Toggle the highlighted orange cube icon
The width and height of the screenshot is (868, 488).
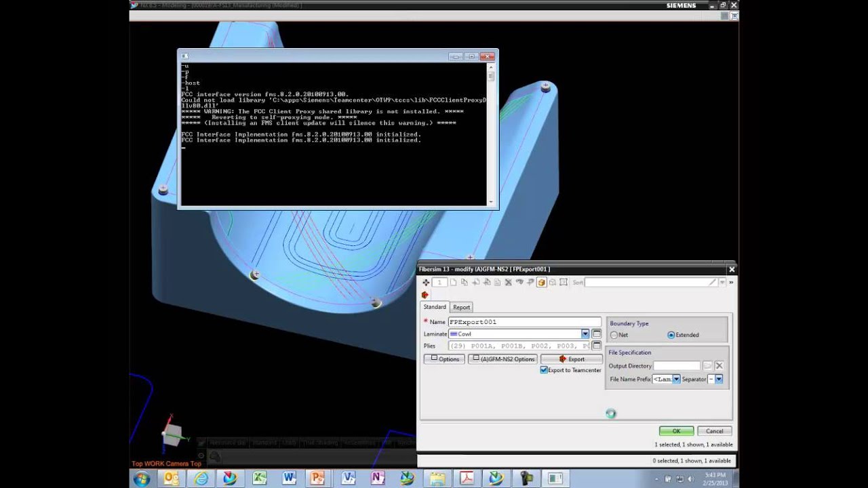(542, 283)
